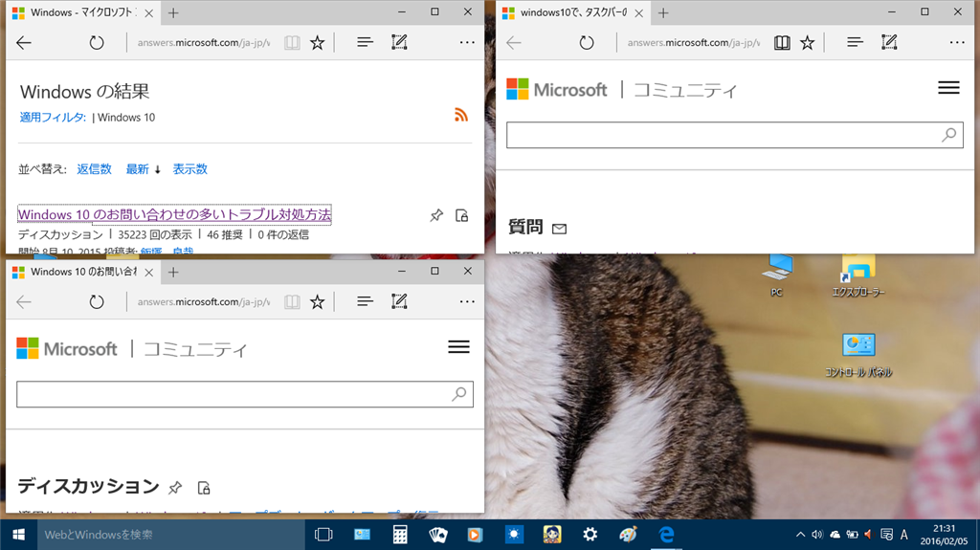
Task: Add Windows の結果 page to favorites
Action: pyautogui.click(x=318, y=42)
